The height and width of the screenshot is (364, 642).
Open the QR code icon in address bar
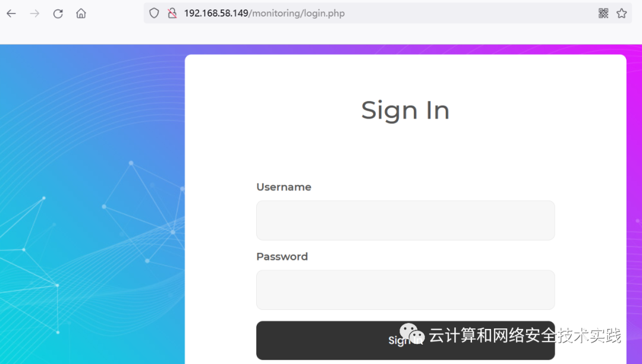(x=603, y=13)
